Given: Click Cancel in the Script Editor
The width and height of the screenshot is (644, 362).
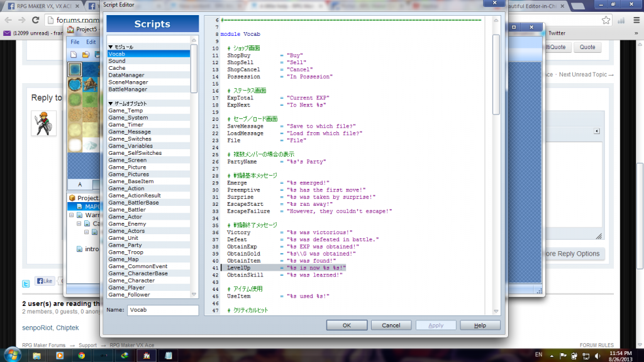Looking at the screenshot, I should point(391,325).
